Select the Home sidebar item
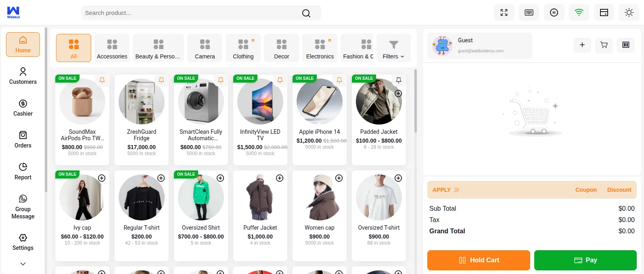Viewport: 644px width, 274px height. (x=23, y=44)
